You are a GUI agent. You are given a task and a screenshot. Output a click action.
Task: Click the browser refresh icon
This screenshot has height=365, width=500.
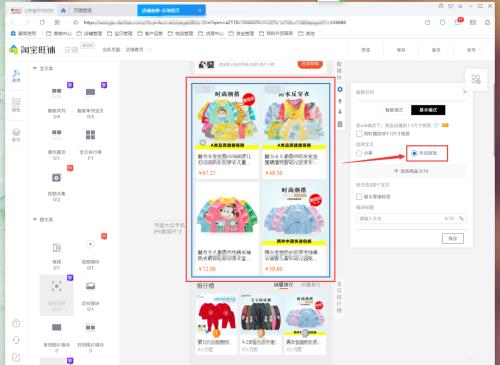42,22
